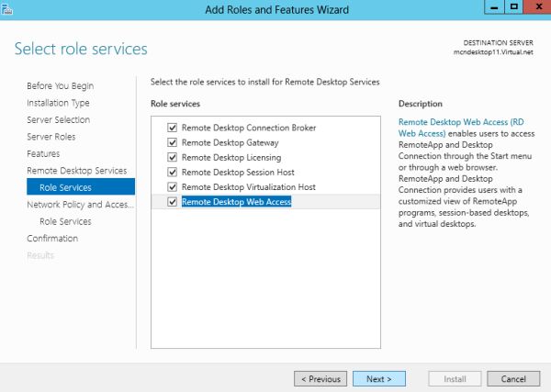
Task: Go to Before You Begin step
Action: click(x=60, y=85)
